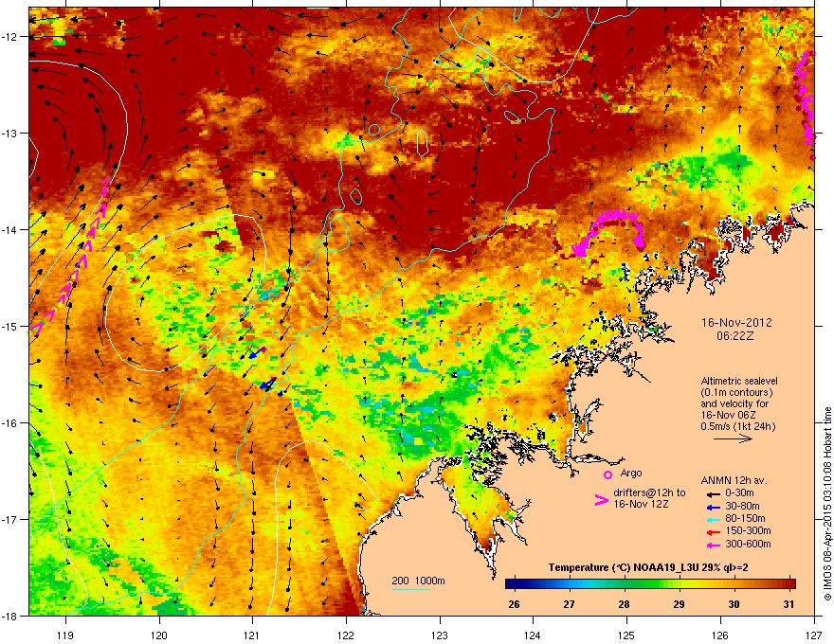Click the '0-30m' depth label

740,493
